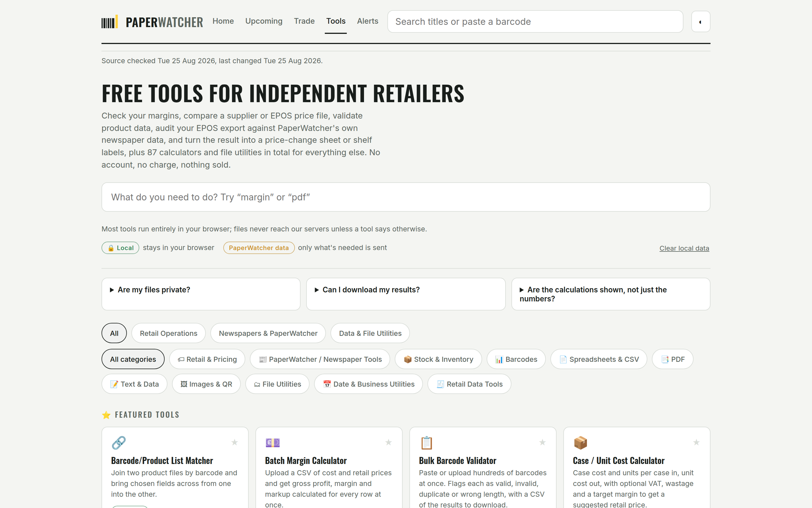Screen dimensions: 812x508
Task: Focus the 'Search titles or paste a barcode' field
Action: coord(535,21)
